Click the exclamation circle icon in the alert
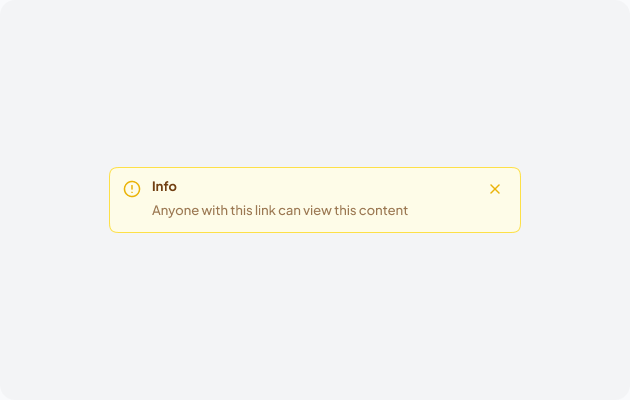The width and height of the screenshot is (630, 400). (132, 189)
